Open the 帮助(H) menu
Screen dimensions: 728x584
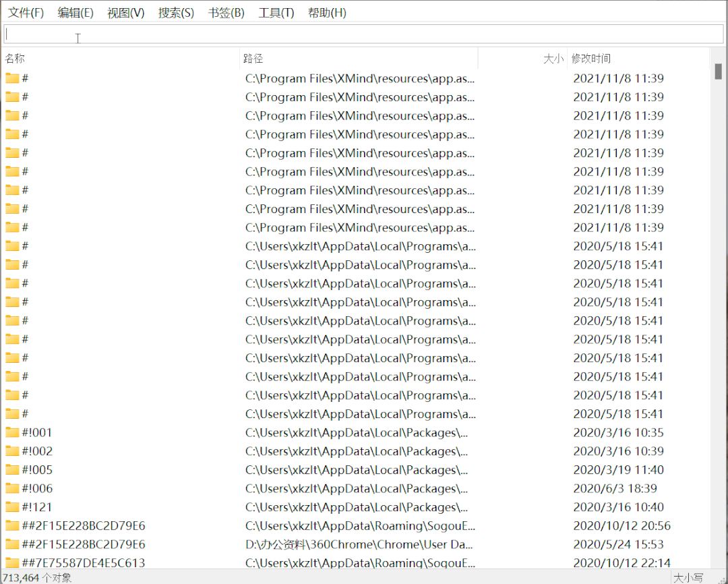[327, 13]
